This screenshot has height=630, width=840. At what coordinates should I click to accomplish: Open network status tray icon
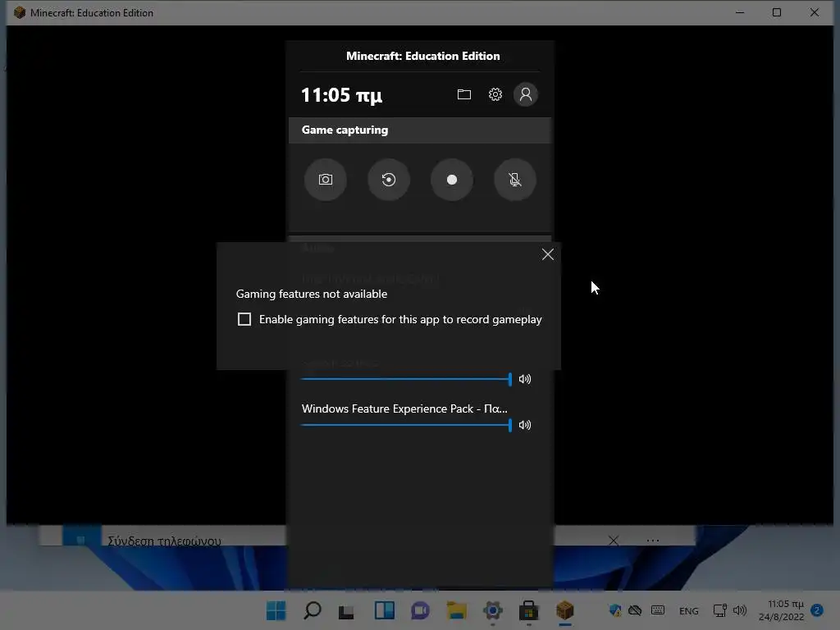720,610
